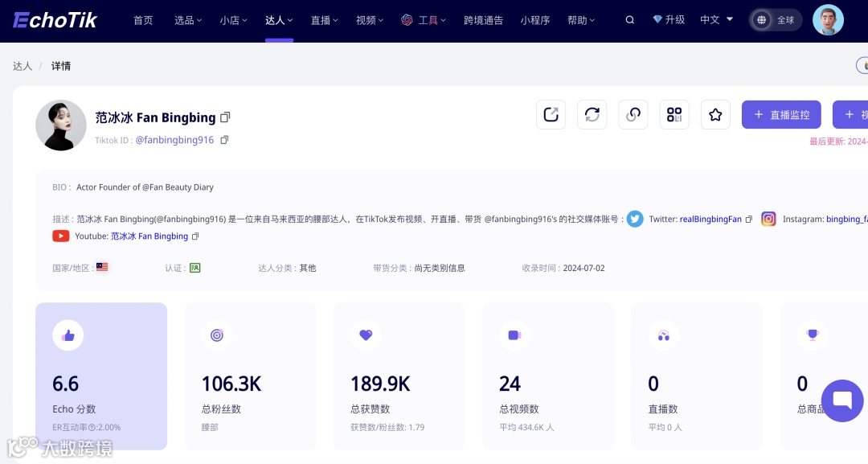Copy the YouTube channel name
Viewport: 868px width, 464px height.
tap(194, 236)
